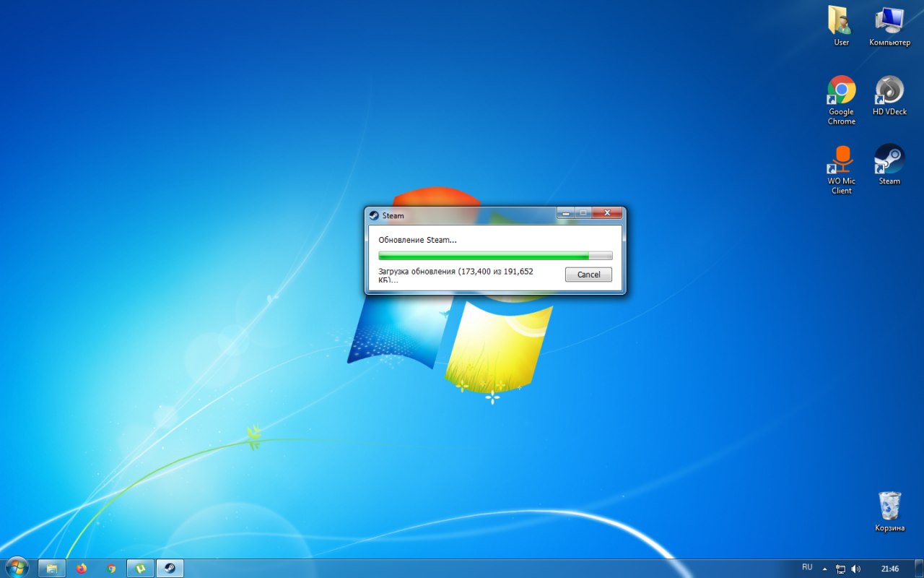Select the Steam desktop shortcut
This screenshot has height=578, width=924.
click(x=889, y=165)
